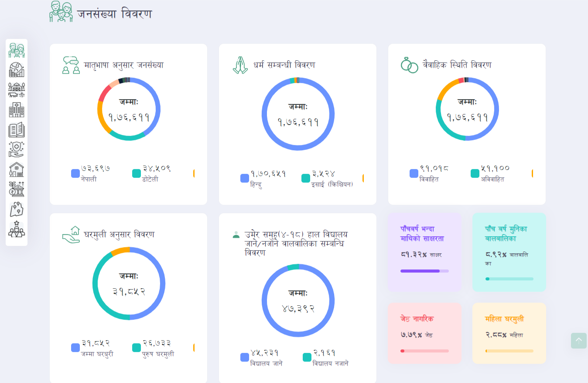The image size is (588, 383).
Task: Click the जनसंख्या विवरण page heading
Action: click(115, 14)
